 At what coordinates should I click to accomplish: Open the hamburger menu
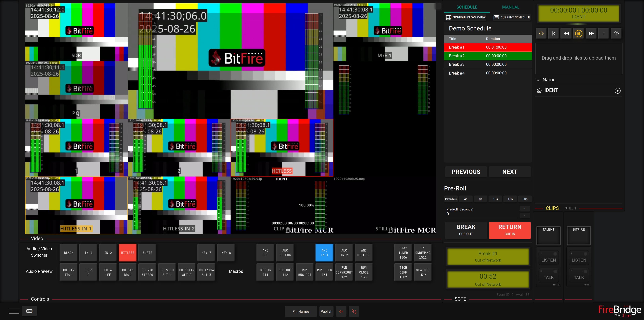coord(14,311)
